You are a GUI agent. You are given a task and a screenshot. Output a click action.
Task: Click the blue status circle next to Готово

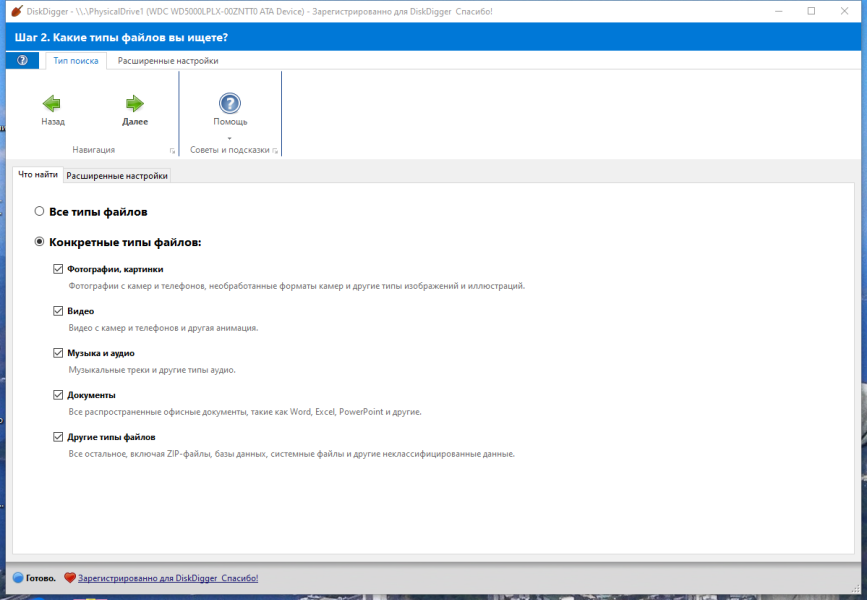pos(18,578)
